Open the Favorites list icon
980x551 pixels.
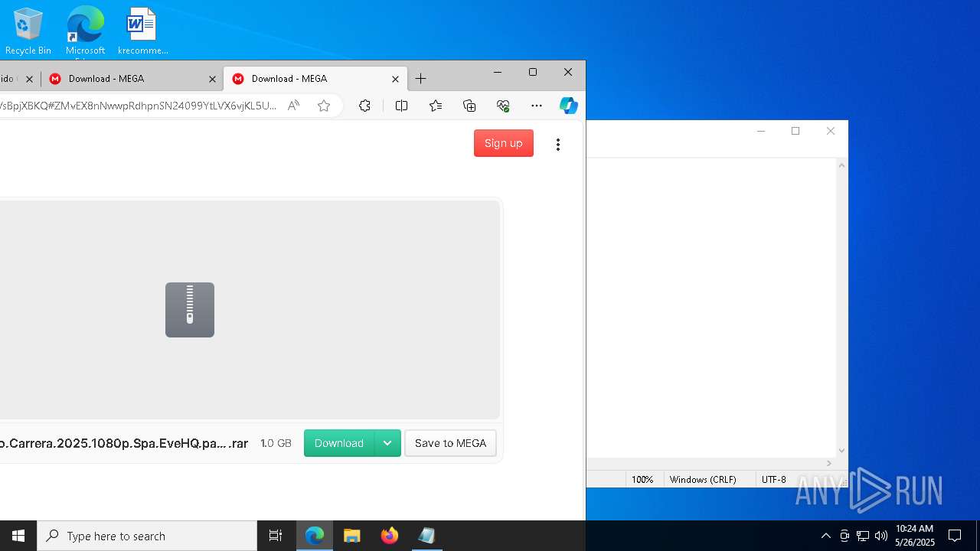coord(436,106)
